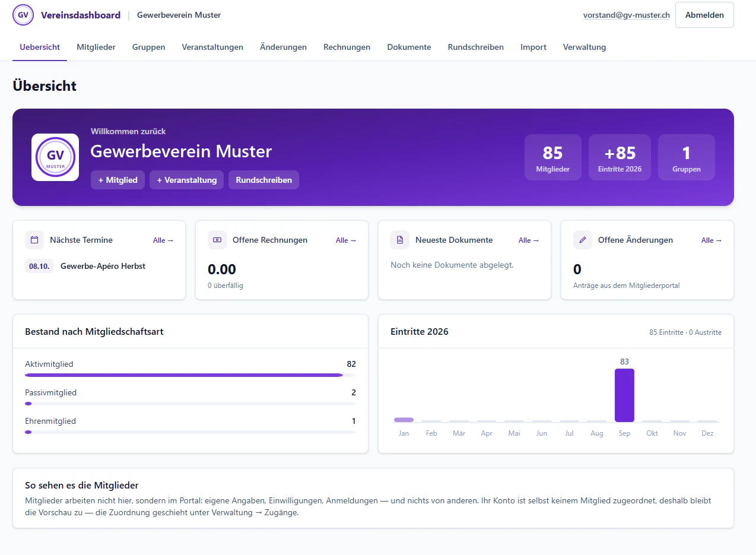Click the GV logo in the header
The width and height of the screenshot is (756, 555).
pyautogui.click(x=23, y=15)
